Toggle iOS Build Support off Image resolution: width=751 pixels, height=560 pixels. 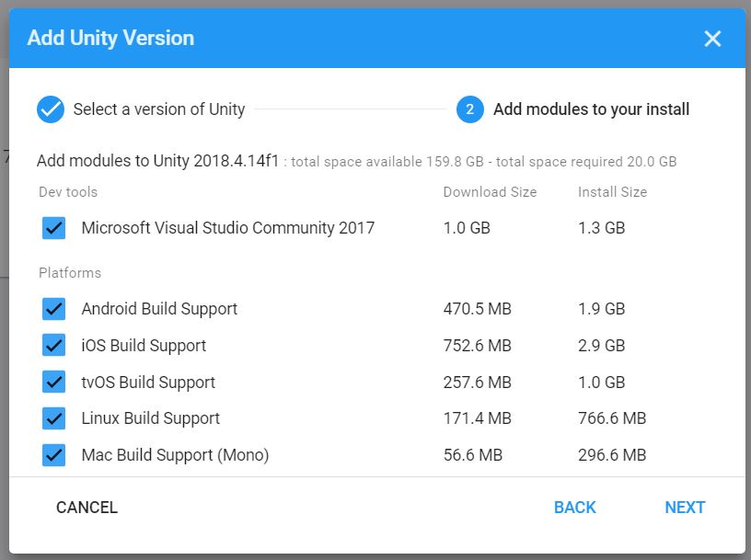pos(53,346)
